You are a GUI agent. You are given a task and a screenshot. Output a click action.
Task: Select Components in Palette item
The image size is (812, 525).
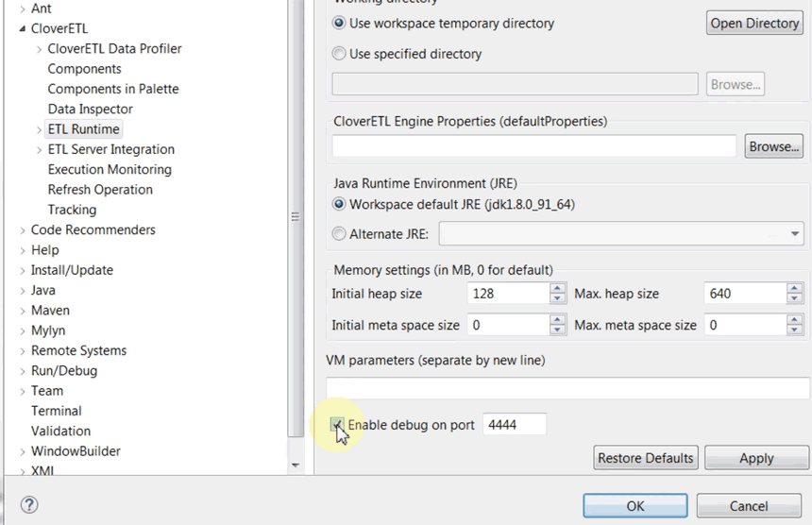[113, 89]
